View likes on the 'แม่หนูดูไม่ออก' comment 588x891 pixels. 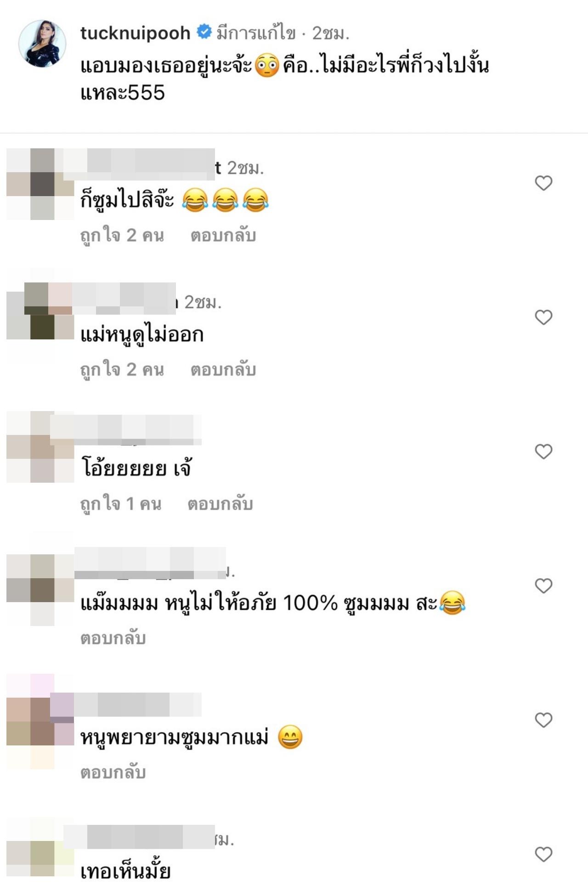[x=122, y=370]
